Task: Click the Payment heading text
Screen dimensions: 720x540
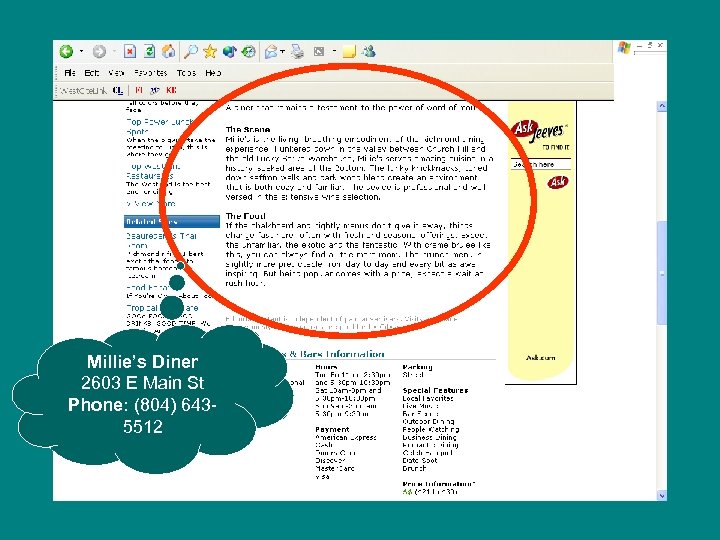Action: (332, 429)
